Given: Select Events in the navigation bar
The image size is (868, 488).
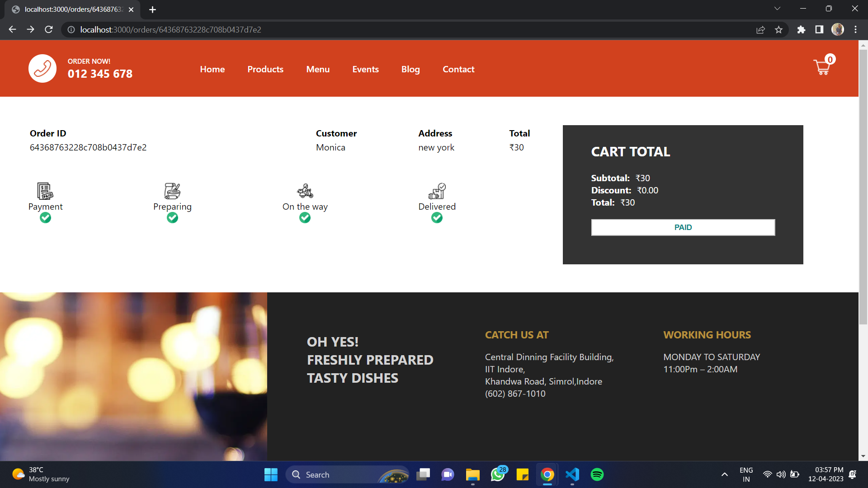Looking at the screenshot, I should tap(365, 69).
